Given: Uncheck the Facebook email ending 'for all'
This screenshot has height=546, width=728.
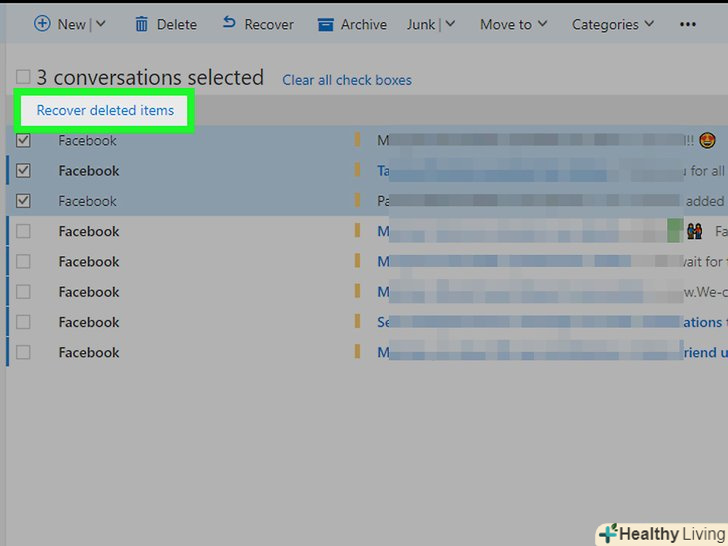Looking at the screenshot, I should pyautogui.click(x=23, y=170).
